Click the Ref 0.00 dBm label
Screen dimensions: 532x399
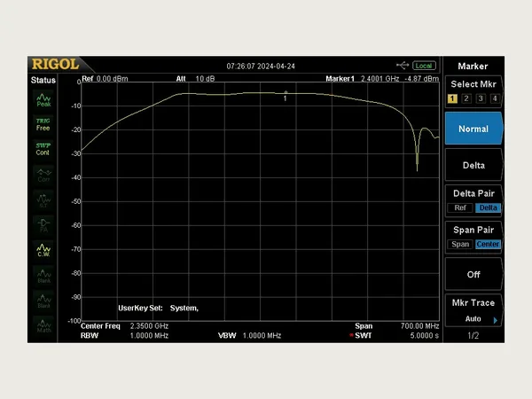(x=105, y=79)
